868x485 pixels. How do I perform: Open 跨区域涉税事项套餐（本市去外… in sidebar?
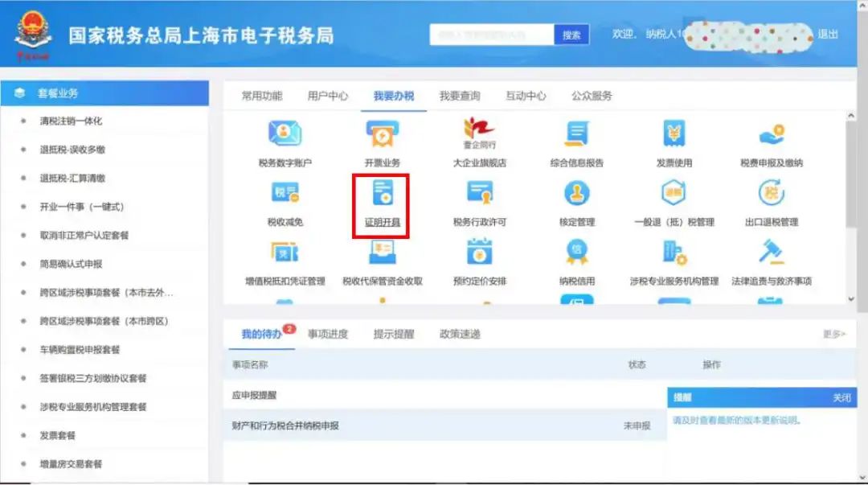pos(106,293)
